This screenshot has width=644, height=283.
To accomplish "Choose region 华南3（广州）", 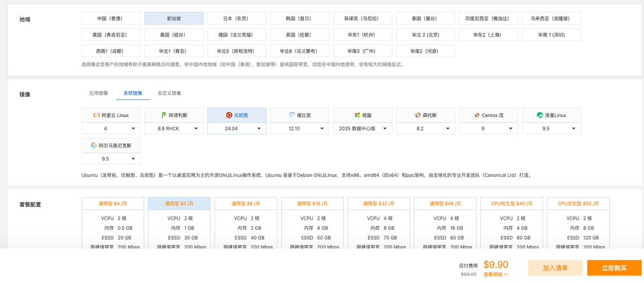I will point(363,51).
